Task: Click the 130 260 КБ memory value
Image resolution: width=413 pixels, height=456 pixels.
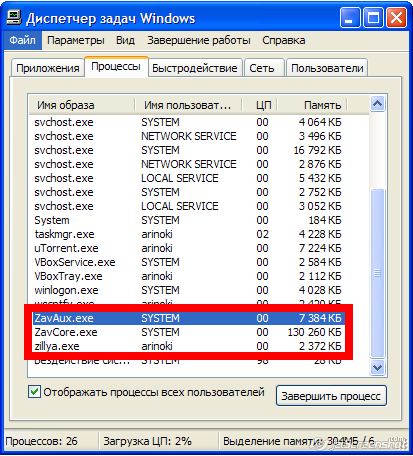Action: click(314, 332)
